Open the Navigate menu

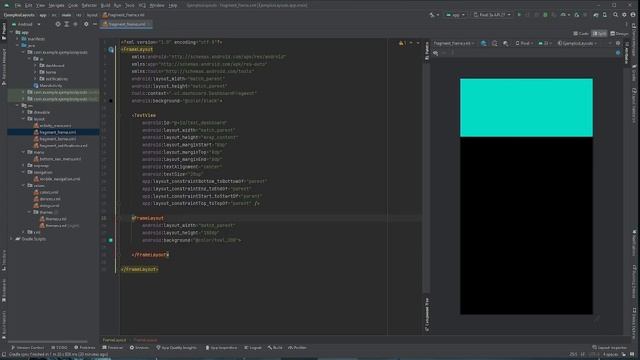pyautogui.click(x=56, y=5)
